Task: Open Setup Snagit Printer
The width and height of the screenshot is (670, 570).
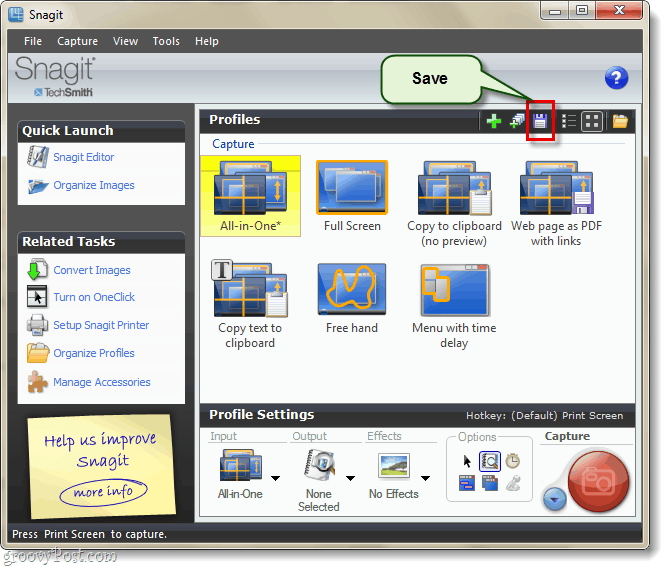Action: pyautogui.click(x=101, y=326)
